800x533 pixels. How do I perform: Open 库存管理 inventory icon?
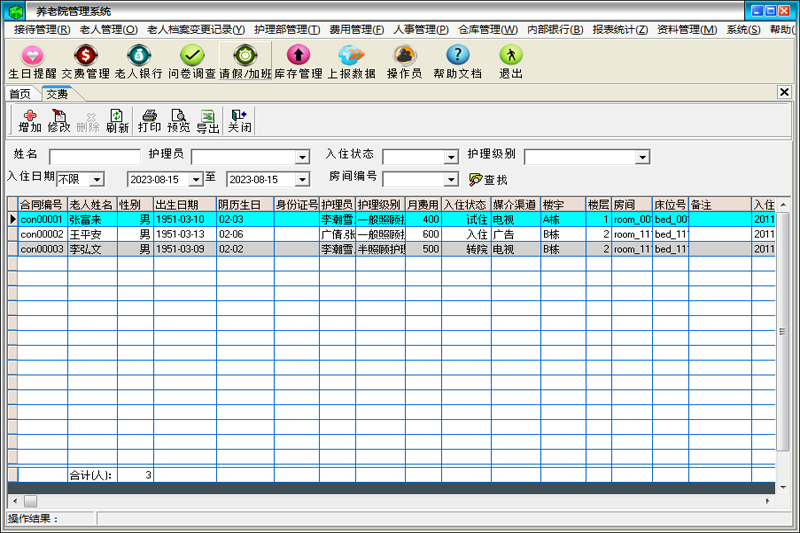pos(298,62)
